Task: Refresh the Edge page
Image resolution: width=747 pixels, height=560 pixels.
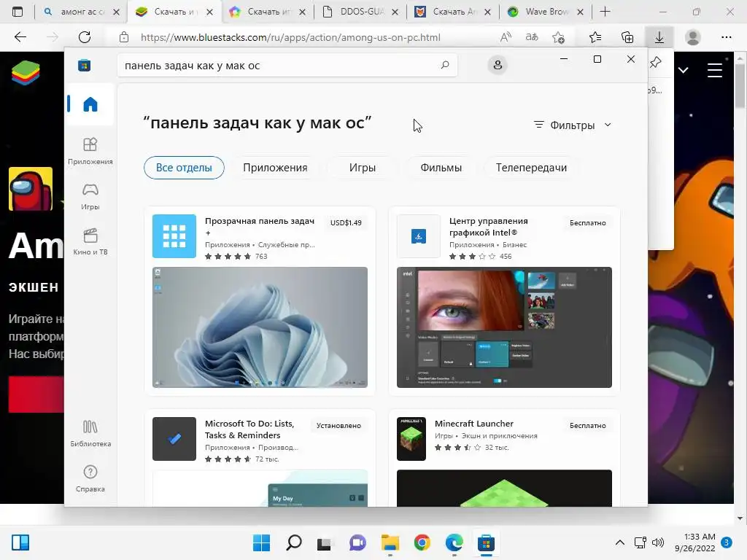Action: [85, 37]
